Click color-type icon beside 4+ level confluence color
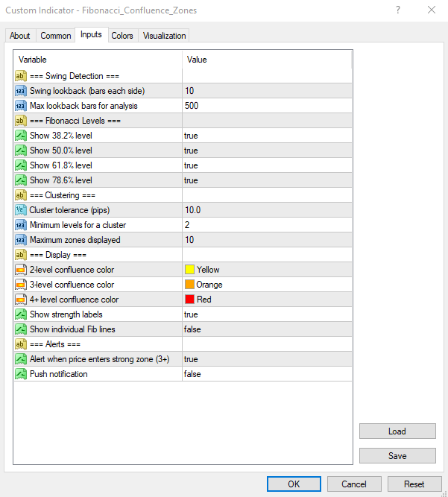Viewport: 448px width, 497px height. tap(21, 300)
